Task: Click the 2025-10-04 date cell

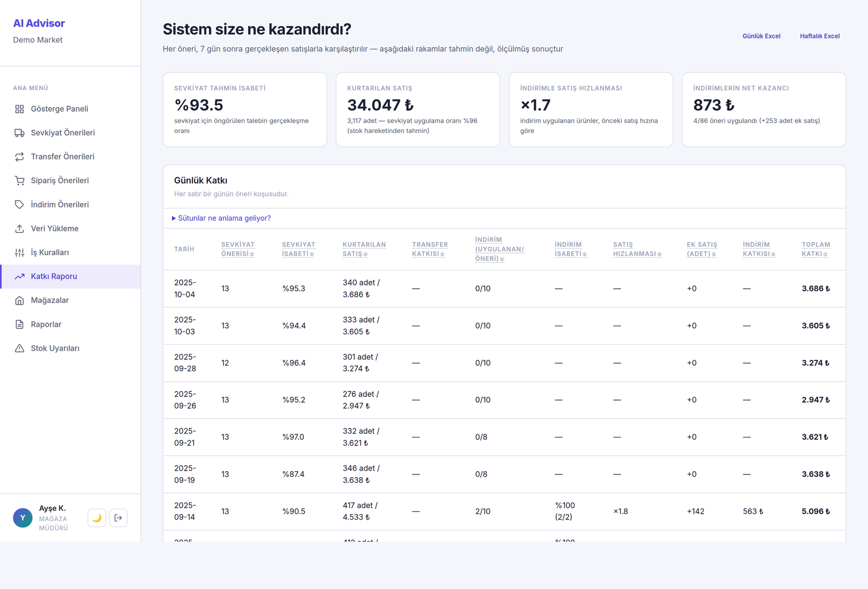Action: pos(185,289)
